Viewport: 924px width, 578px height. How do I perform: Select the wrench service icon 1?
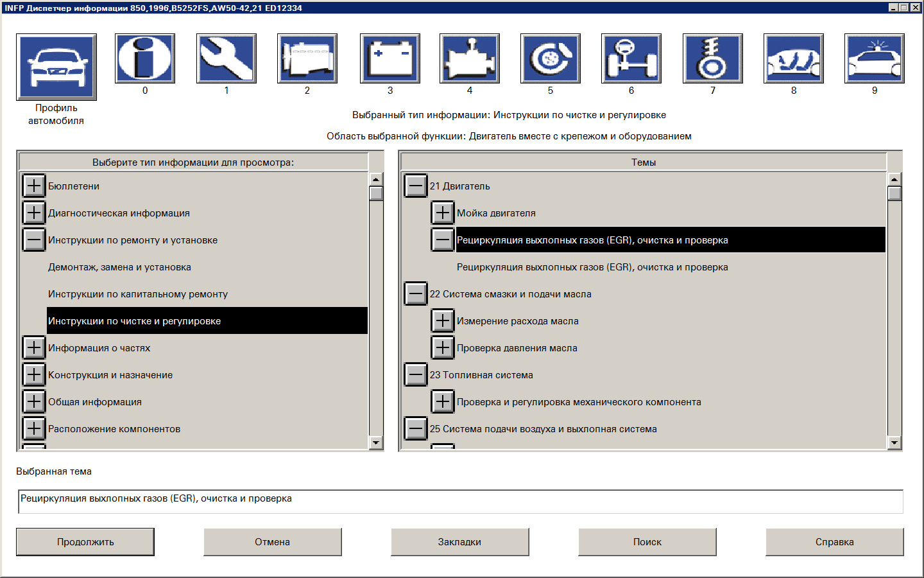pos(226,58)
